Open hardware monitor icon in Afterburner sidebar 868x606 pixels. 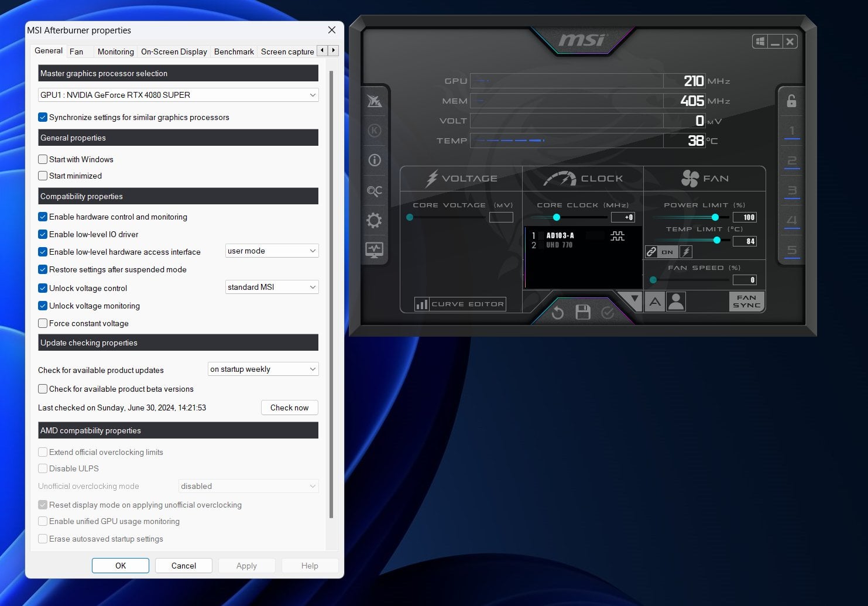tap(374, 250)
